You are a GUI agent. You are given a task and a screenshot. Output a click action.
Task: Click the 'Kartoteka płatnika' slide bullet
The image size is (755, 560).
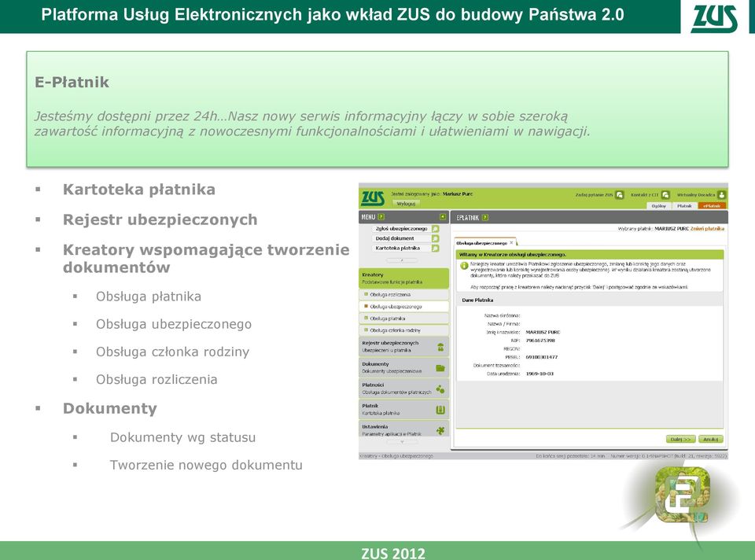(139, 190)
